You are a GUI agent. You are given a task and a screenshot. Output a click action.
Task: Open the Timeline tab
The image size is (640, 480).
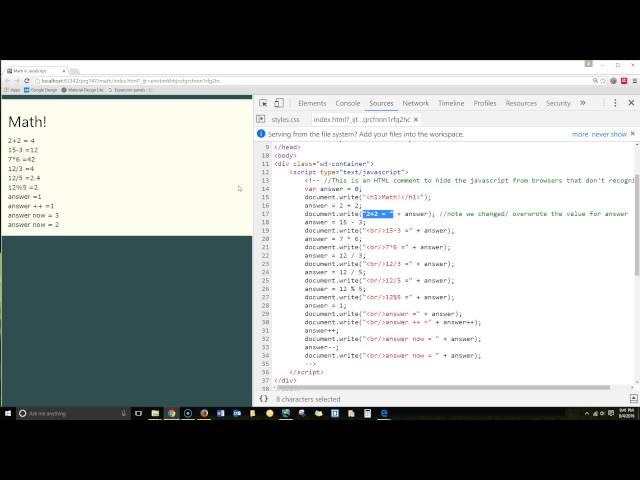click(450, 103)
